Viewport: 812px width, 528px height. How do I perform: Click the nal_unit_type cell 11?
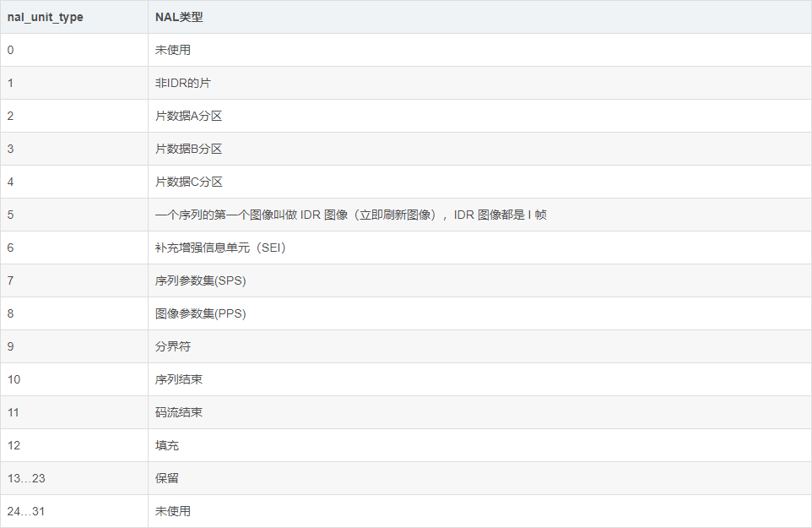click(x=74, y=412)
